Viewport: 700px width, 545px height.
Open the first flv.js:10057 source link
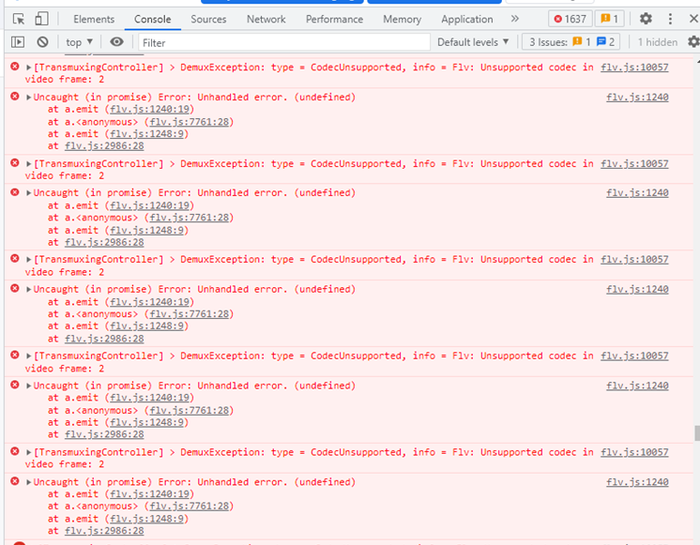pos(634,67)
